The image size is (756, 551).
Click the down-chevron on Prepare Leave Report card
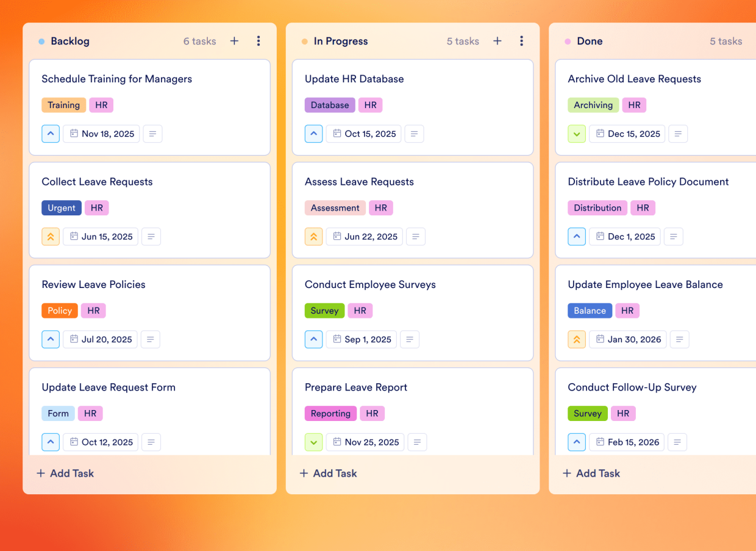[x=313, y=442]
